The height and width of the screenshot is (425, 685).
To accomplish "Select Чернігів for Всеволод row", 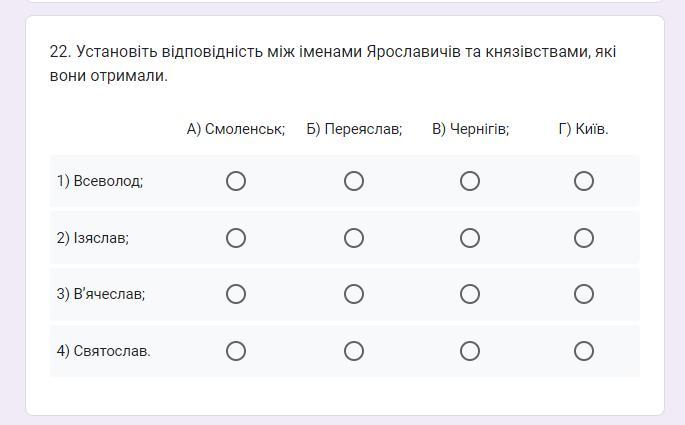I will point(470,181).
